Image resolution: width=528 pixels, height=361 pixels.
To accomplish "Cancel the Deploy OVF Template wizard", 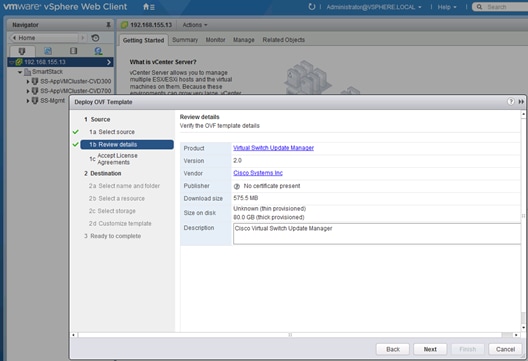I will click(x=505, y=349).
